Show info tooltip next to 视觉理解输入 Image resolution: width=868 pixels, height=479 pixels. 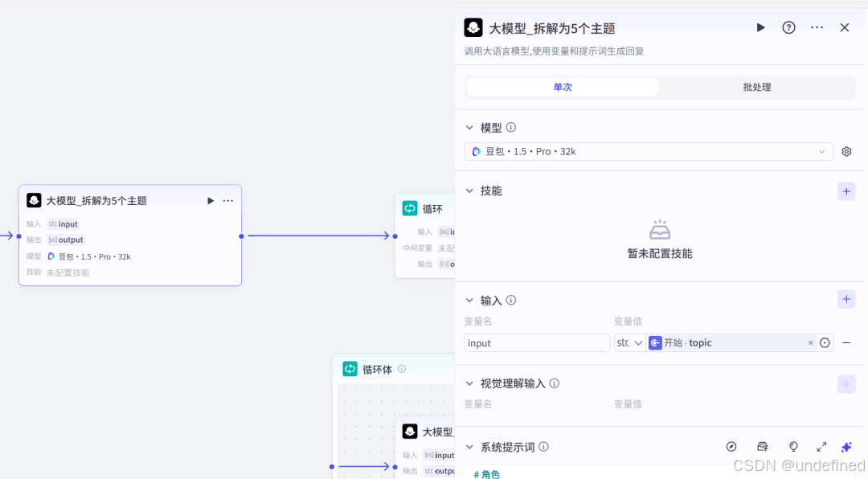(554, 383)
